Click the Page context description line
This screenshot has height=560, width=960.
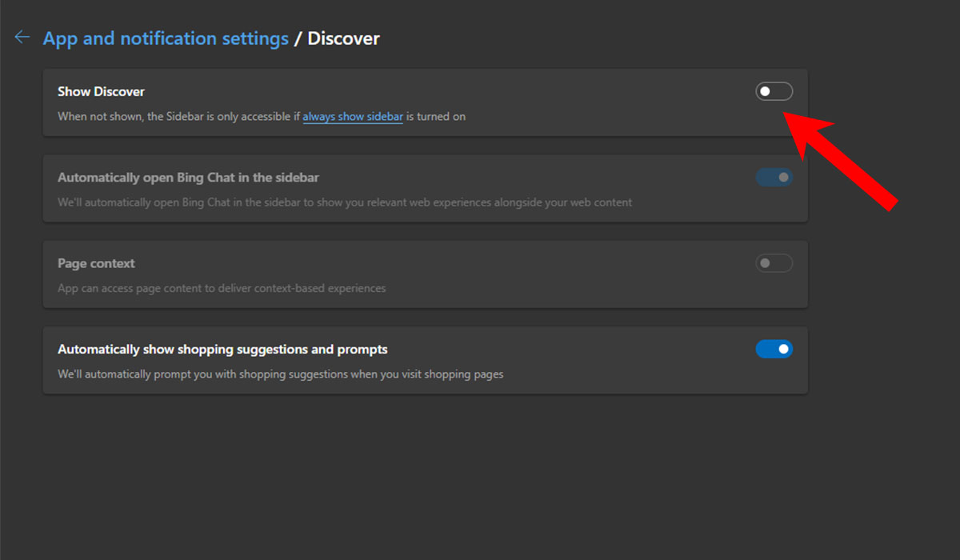(x=221, y=288)
